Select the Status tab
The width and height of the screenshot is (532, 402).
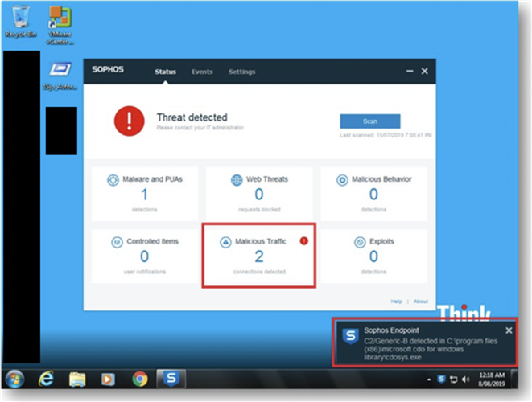tap(165, 72)
